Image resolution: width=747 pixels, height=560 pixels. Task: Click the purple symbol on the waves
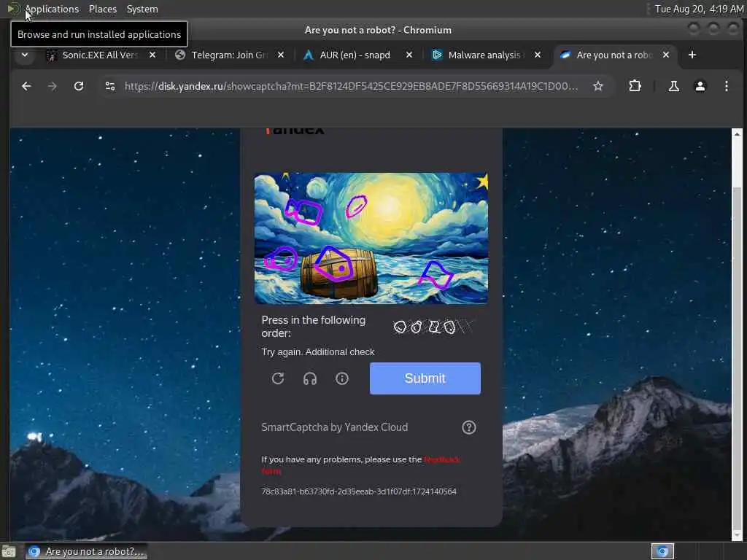436,275
